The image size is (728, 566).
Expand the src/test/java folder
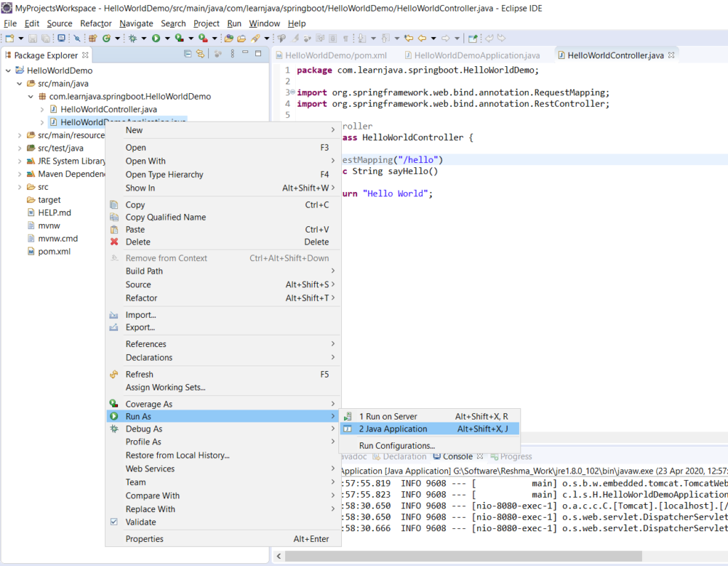tap(19, 148)
